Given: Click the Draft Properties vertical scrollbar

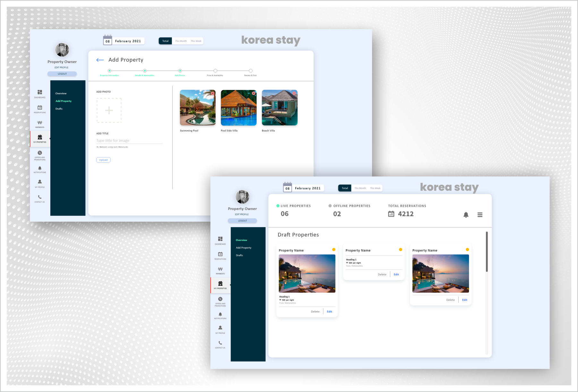Looking at the screenshot, I should [x=487, y=252].
